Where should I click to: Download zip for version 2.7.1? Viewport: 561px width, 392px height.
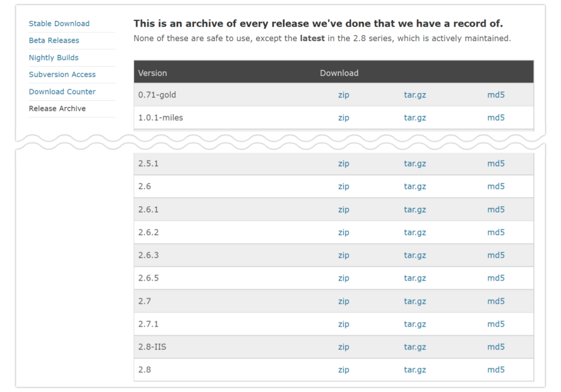[344, 324]
